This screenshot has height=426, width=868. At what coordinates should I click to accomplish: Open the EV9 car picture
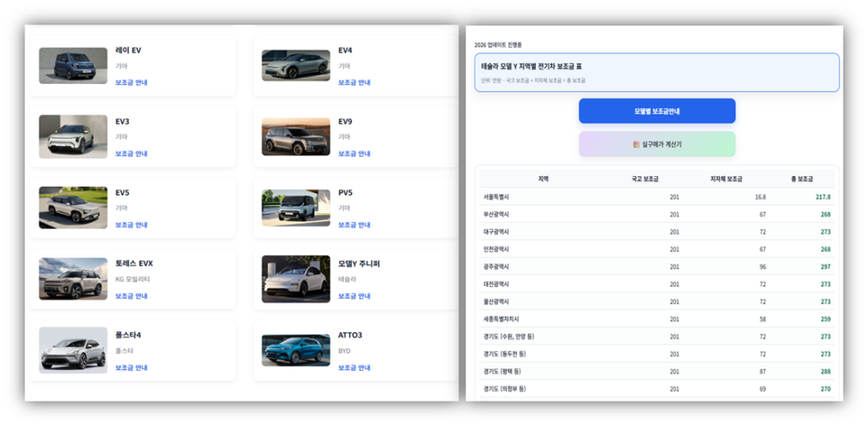296,136
